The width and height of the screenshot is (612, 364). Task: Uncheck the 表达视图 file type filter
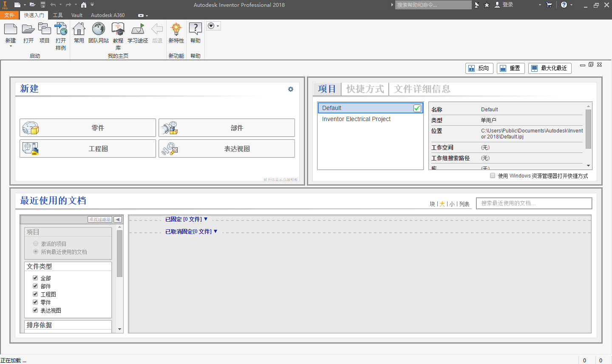coord(35,310)
